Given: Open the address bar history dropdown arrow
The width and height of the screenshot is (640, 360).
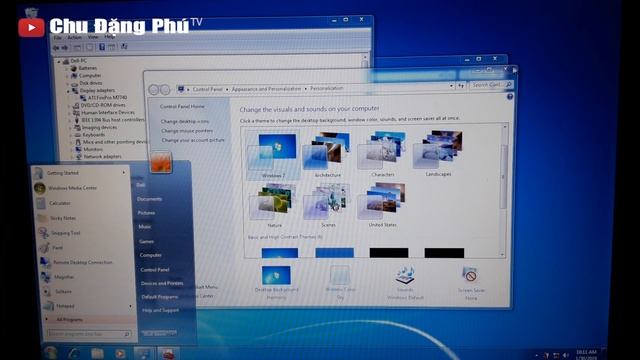Looking at the screenshot, I should 451,86.
